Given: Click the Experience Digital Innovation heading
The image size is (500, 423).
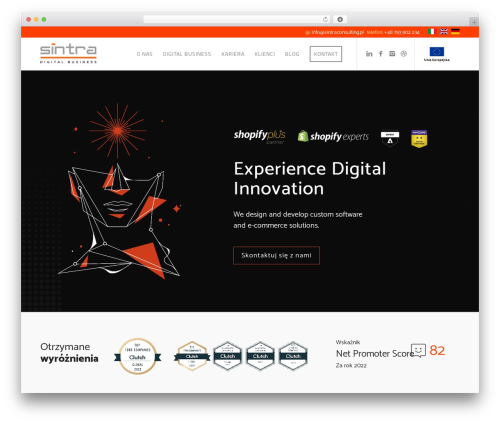Looking at the screenshot, I should click(x=310, y=178).
